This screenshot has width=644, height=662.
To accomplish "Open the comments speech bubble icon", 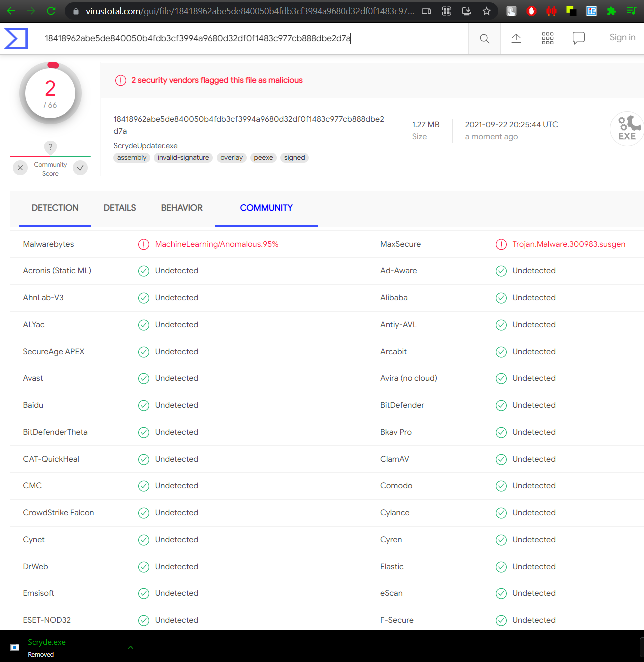I will [x=579, y=38].
